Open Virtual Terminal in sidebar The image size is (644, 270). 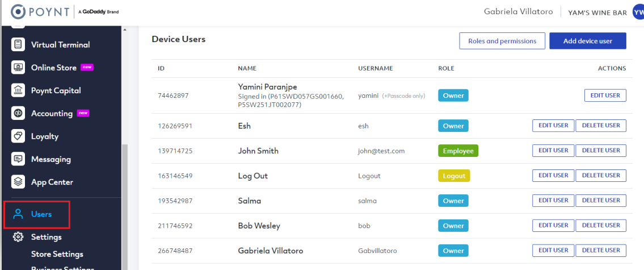click(61, 44)
